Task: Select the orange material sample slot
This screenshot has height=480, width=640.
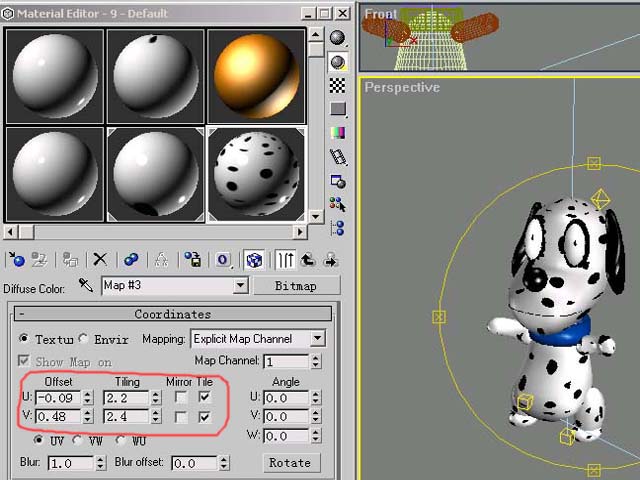Action: pyautogui.click(x=256, y=76)
